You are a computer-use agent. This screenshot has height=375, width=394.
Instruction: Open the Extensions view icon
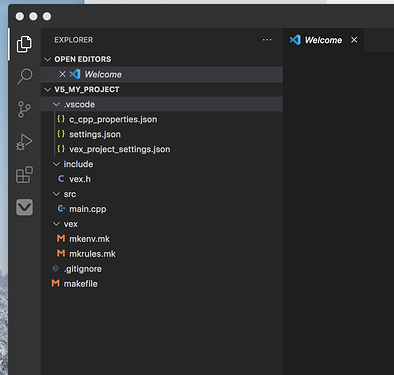click(x=24, y=174)
